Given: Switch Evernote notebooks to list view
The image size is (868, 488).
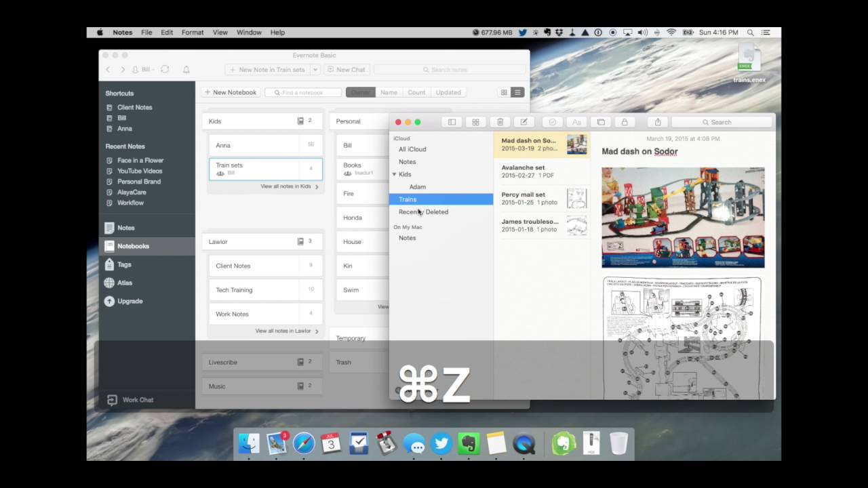Looking at the screenshot, I should pyautogui.click(x=517, y=92).
